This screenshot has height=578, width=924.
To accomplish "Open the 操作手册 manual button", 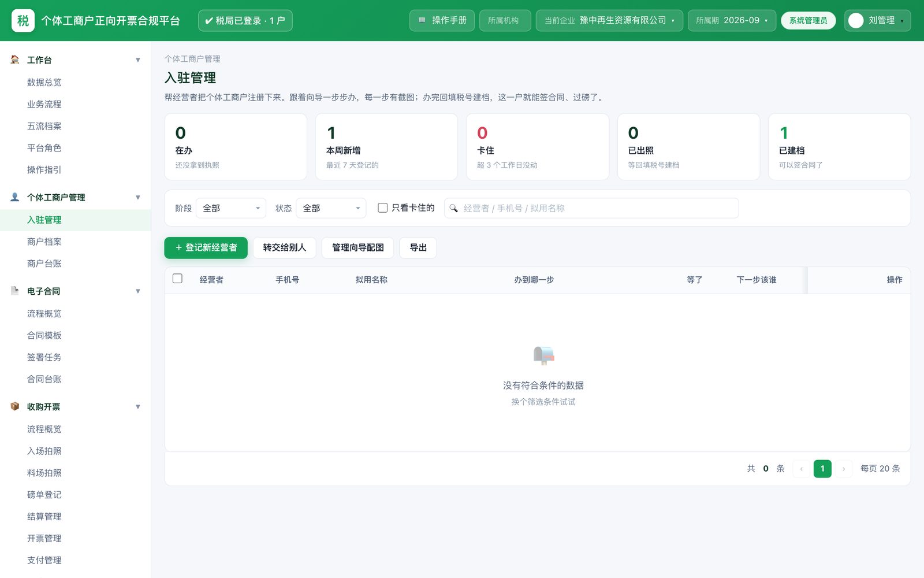I will click(442, 20).
